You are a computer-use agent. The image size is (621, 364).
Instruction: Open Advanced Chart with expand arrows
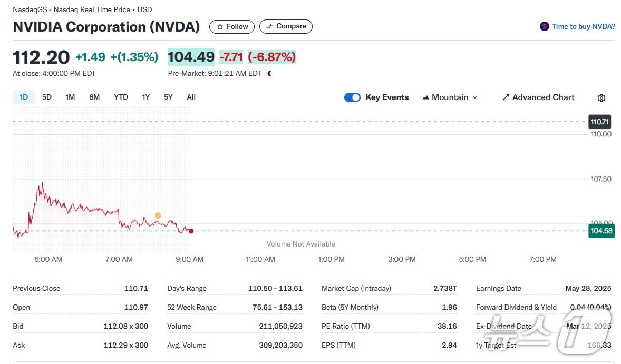click(x=538, y=97)
